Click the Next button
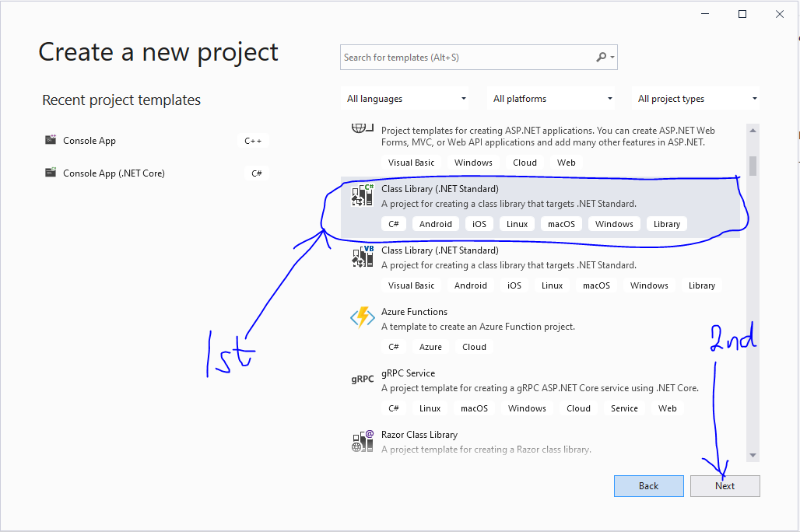Viewport: 800px width, 532px height. click(x=725, y=486)
